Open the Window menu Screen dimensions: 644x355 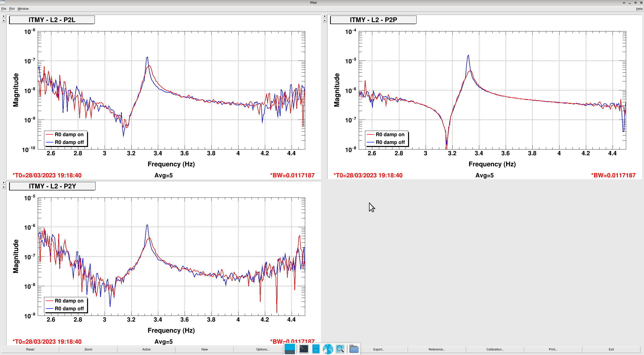[x=23, y=9]
